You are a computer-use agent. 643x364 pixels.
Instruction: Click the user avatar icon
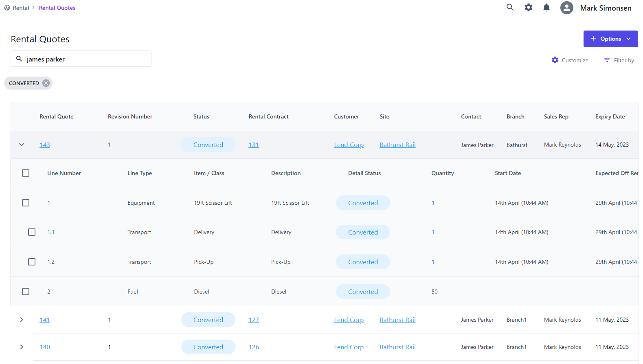566,8
